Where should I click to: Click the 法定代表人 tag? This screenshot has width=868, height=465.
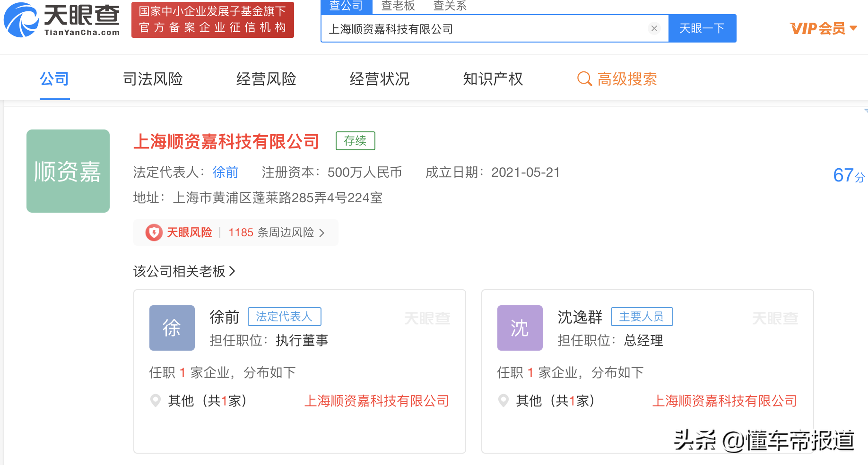click(x=285, y=317)
